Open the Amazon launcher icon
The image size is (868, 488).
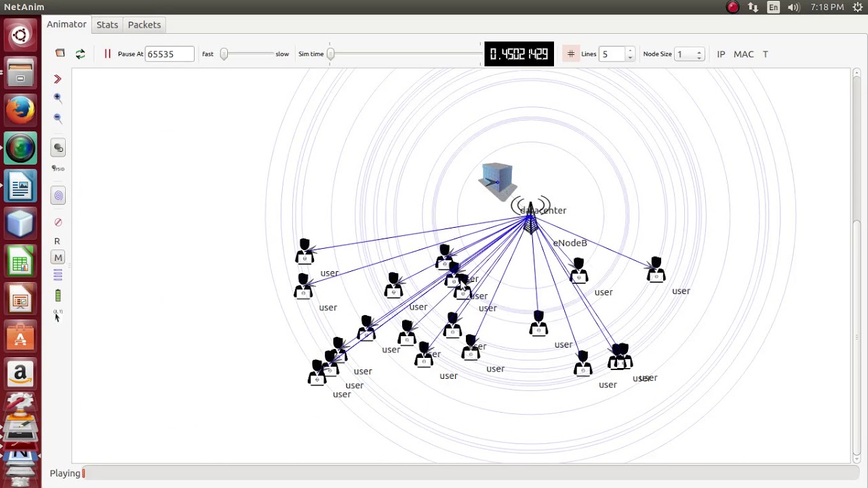click(x=20, y=374)
